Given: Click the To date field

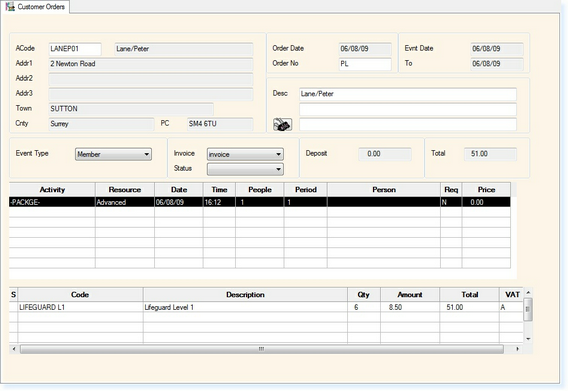Looking at the screenshot, I should coord(497,64).
